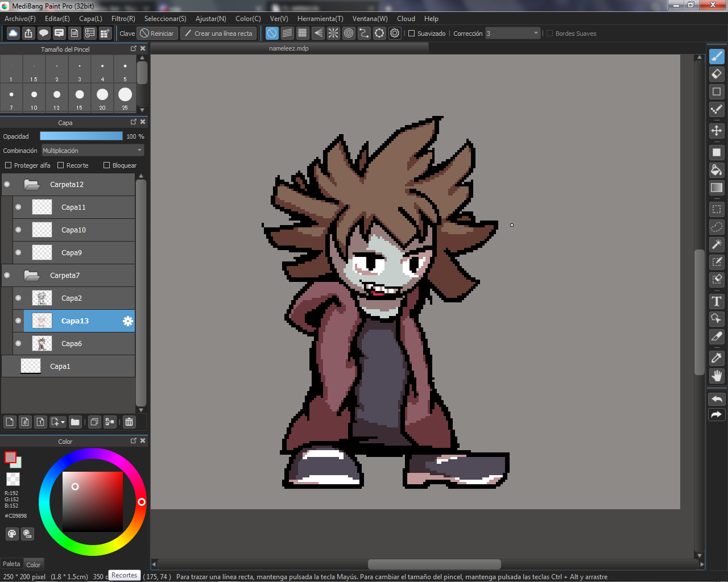Enable the concentric circle snap guide
Screen dimensions: 728x582
tap(349, 34)
